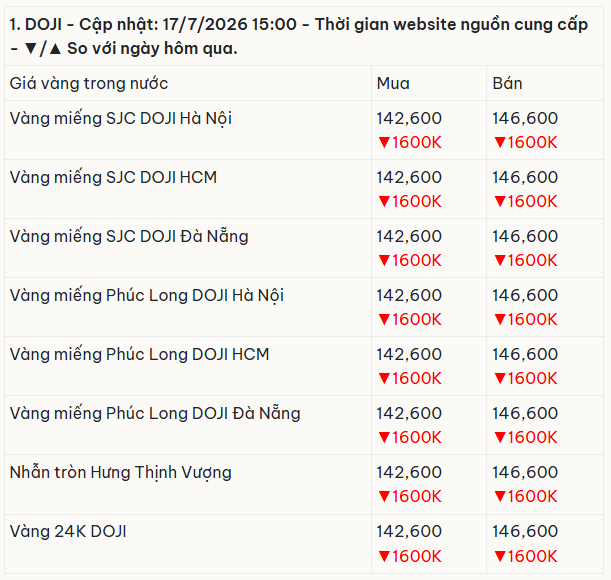Click the 'Mua' column header
This screenshot has width=611, height=580.
(x=393, y=83)
